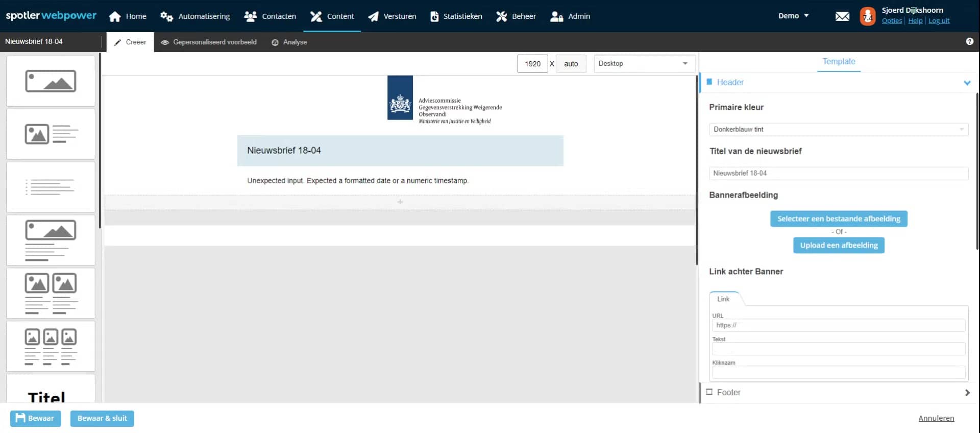Select the image with text layout block
This screenshot has height=433, width=980.
51,134
